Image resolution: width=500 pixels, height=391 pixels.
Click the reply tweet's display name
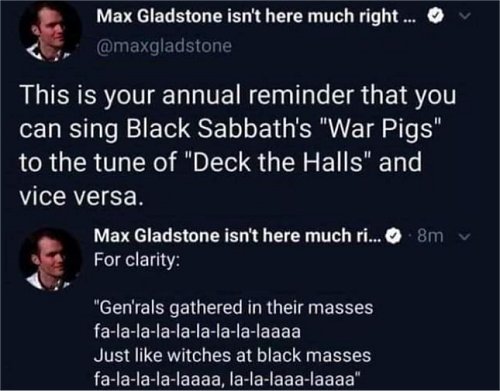[236, 236]
